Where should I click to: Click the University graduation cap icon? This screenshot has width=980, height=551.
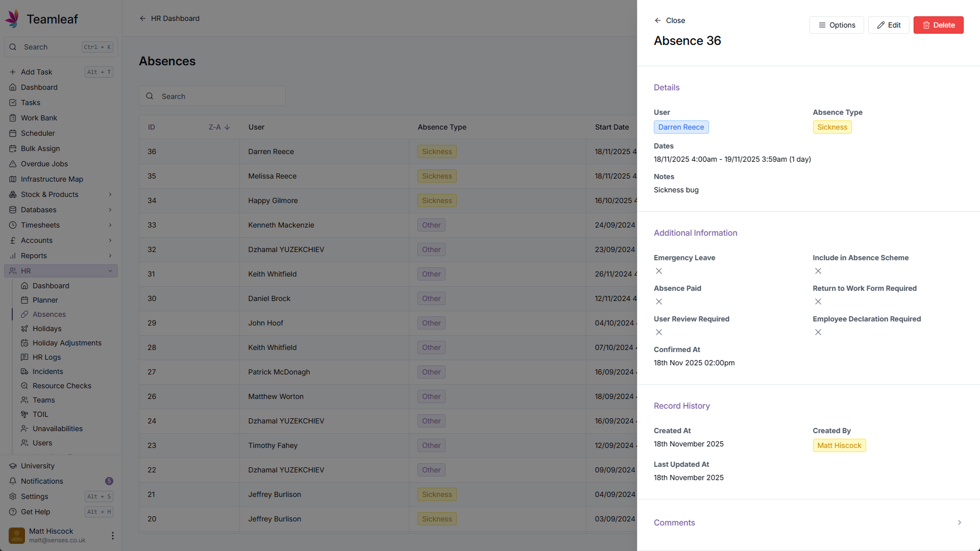pos(13,466)
